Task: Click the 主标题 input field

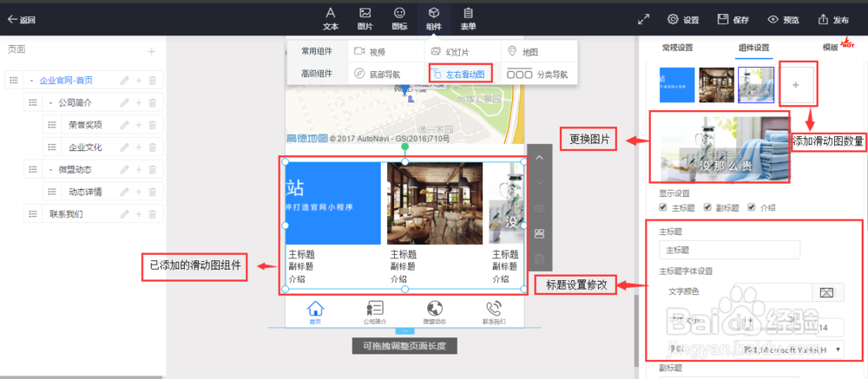Action: coord(730,250)
